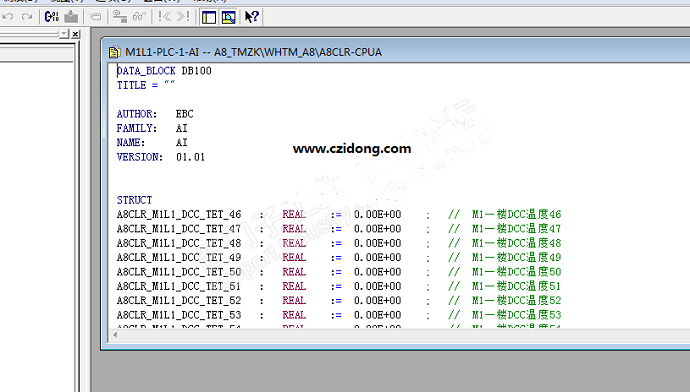The height and width of the screenshot is (392, 690).
Task: Click the VERSION: 01.01 line
Action: coord(161,157)
